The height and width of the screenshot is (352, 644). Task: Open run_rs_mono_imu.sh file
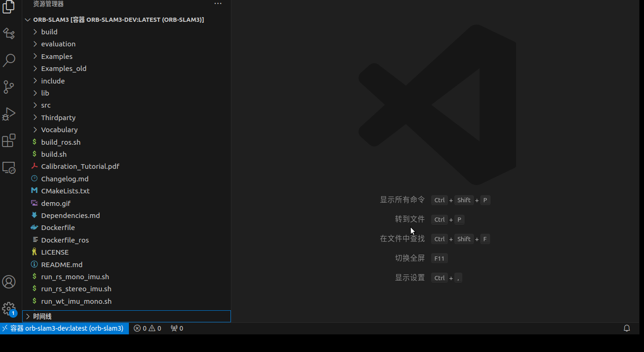tap(127, 277)
